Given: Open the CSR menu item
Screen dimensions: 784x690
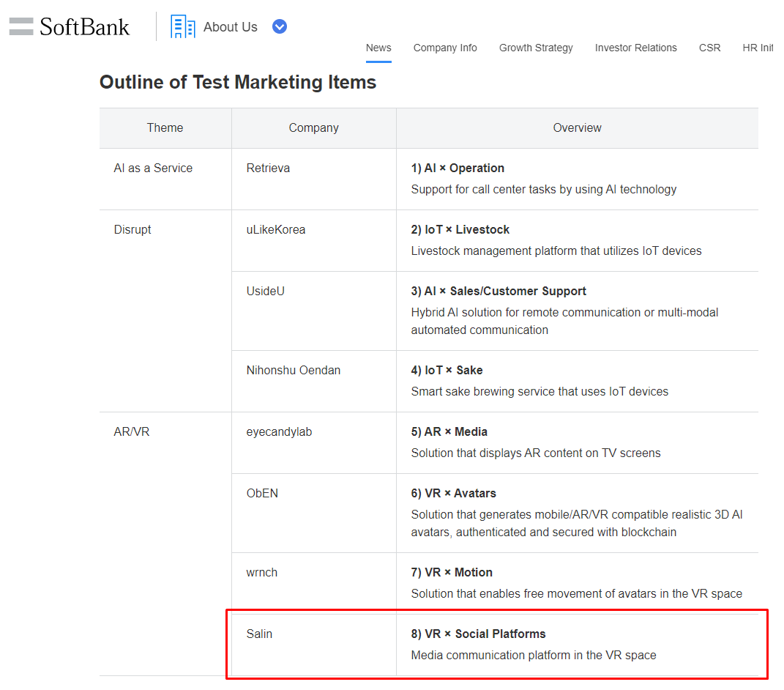Looking at the screenshot, I should (709, 48).
